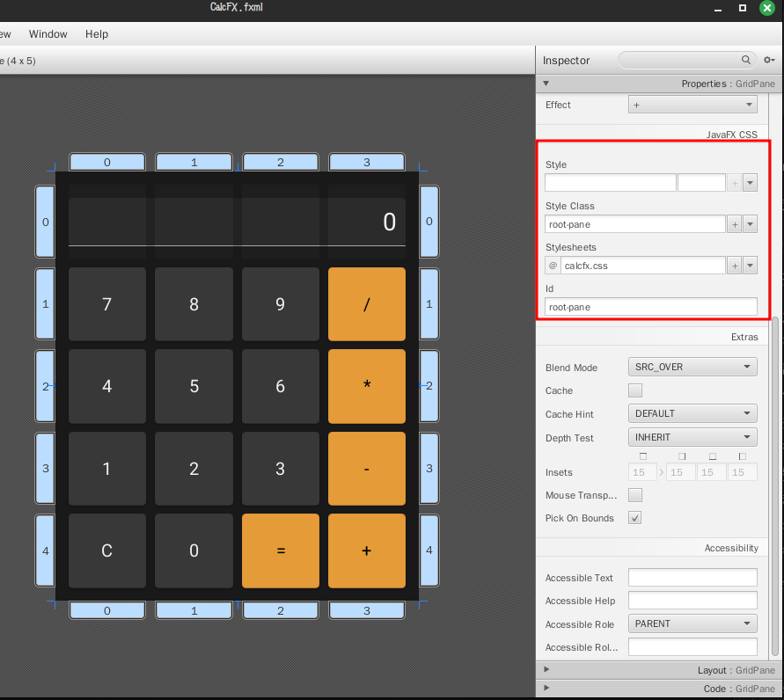Click the Inspector search field
This screenshot has width=784, height=700.
pos(687,60)
